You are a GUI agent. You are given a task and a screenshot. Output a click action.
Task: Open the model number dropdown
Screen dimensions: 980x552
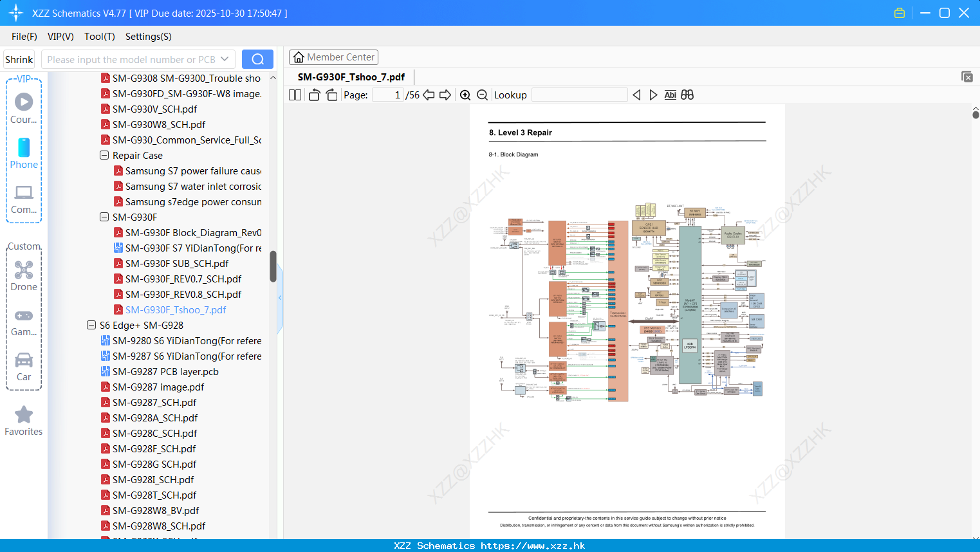(x=225, y=59)
